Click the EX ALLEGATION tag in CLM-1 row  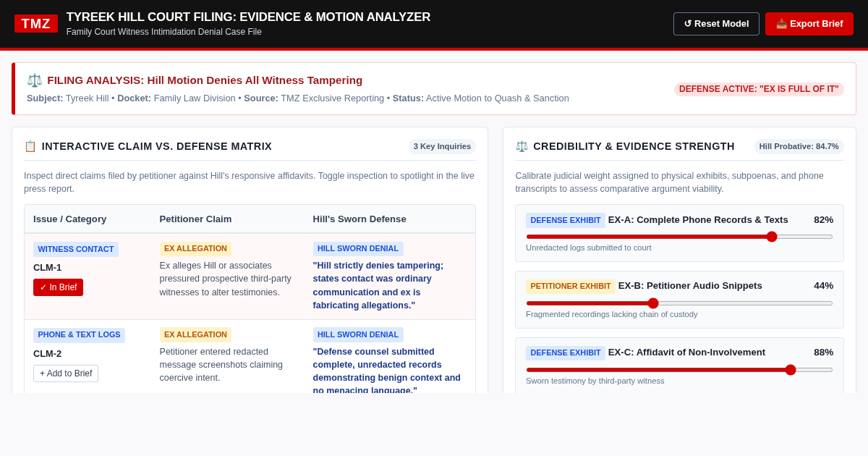(195, 249)
